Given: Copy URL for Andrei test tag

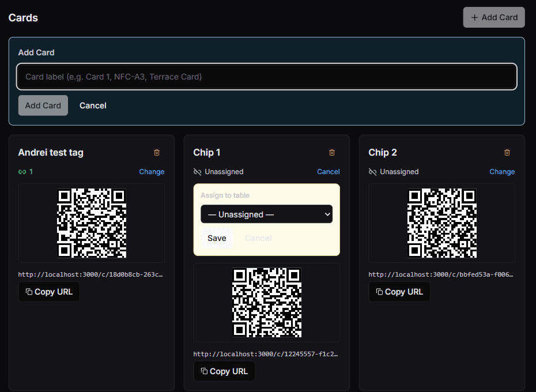Looking at the screenshot, I should click(x=49, y=292).
